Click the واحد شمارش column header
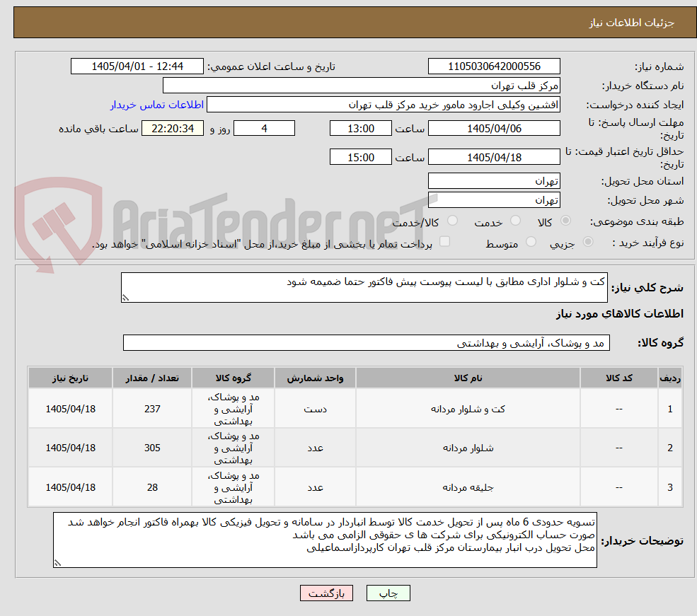Image resolution: width=697 pixels, height=616 pixels. point(315,378)
